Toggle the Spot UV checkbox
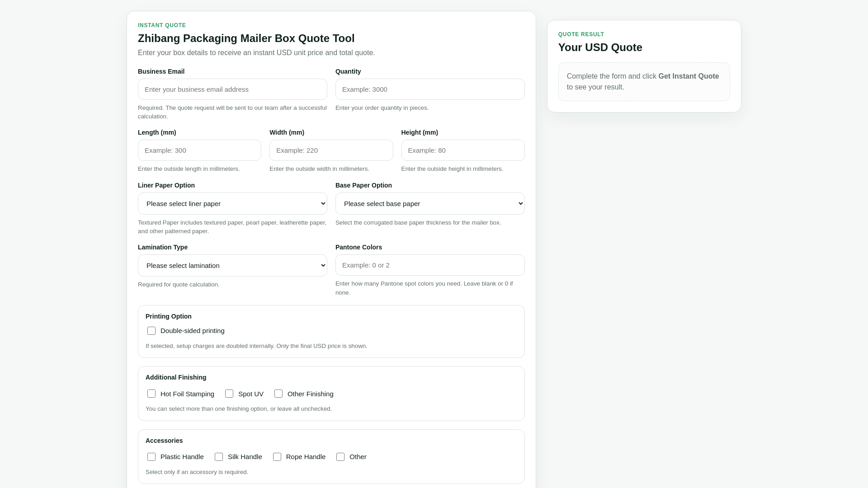The height and width of the screenshot is (488, 868). coord(229,394)
